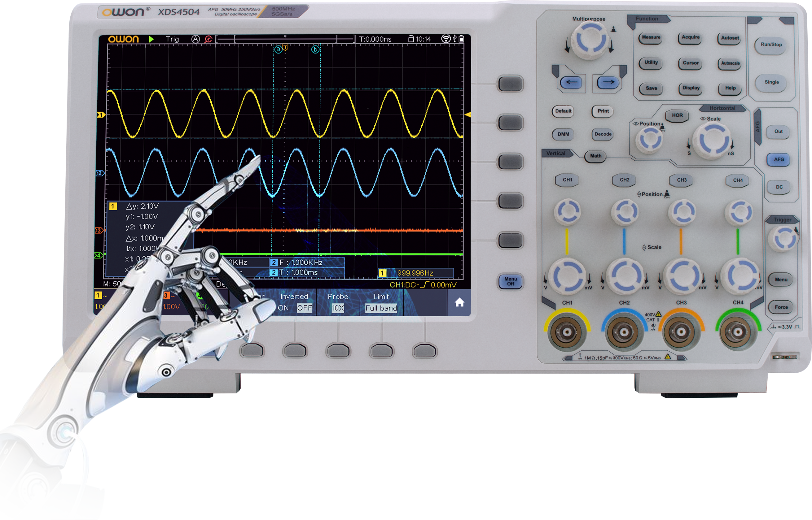
Task: Toggle the CH1 channel button
Action: pos(567,180)
